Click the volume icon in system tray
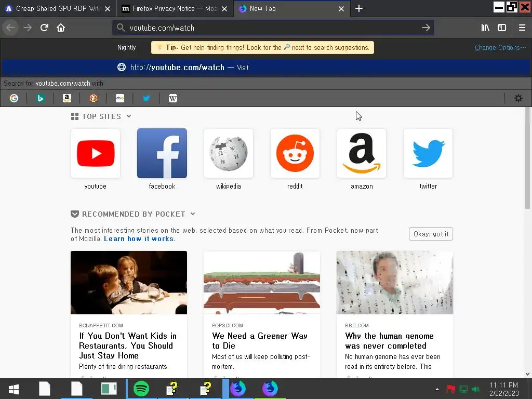 coord(476,389)
